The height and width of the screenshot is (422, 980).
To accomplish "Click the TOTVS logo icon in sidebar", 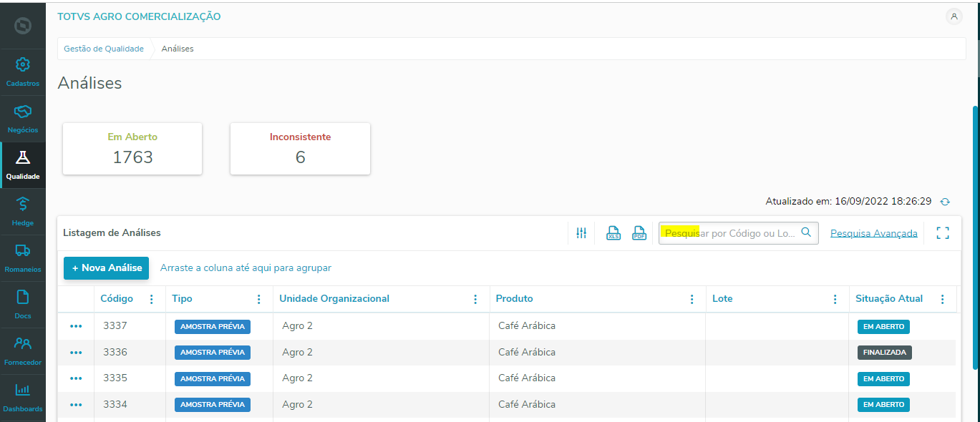I will tap(23, 26).
